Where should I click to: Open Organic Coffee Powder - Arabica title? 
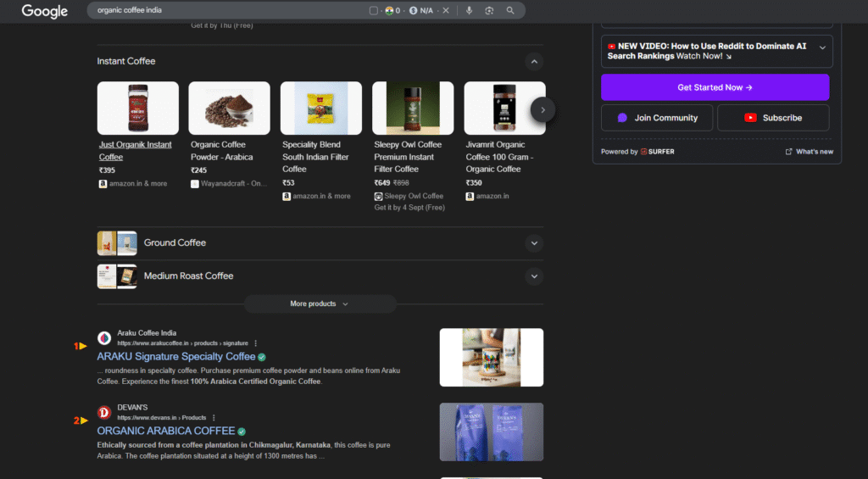(x=222, y=151)
